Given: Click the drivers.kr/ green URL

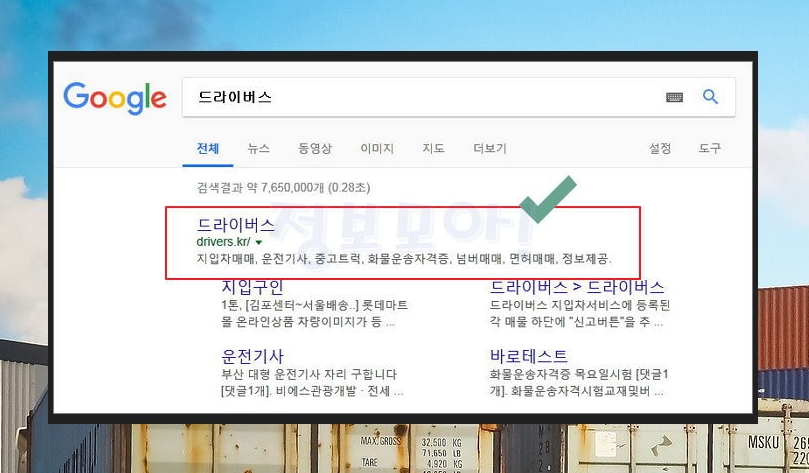Looking at the screenshot, I should coord(223,241).
